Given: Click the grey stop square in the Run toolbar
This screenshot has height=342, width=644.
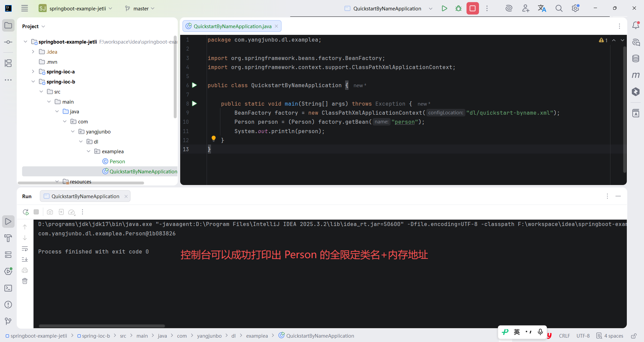Looking at the screenshot, I should pyautogui.click(x=36, y=212).
